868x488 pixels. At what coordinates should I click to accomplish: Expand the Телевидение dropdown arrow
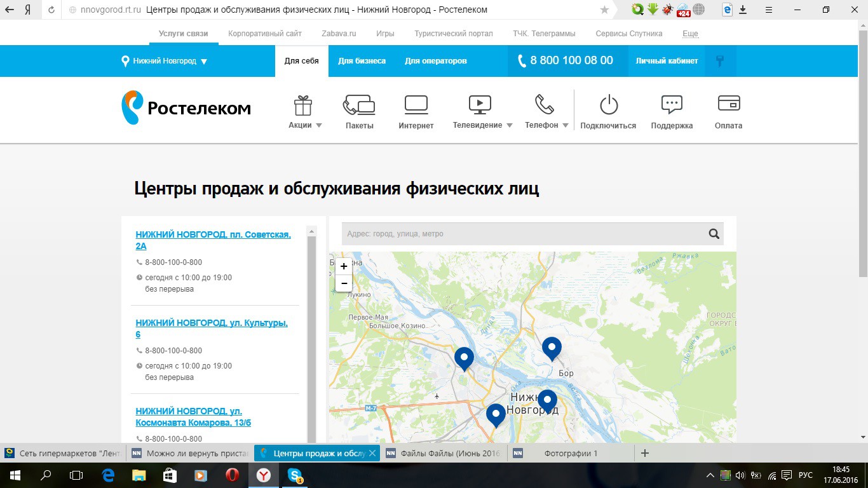(x=509, y=126)
